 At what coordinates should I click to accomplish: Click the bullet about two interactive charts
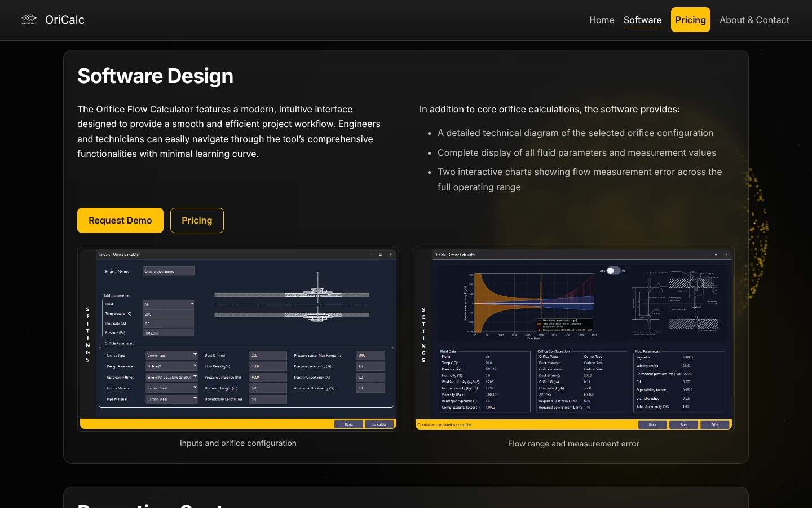click(x=580, y=179)
